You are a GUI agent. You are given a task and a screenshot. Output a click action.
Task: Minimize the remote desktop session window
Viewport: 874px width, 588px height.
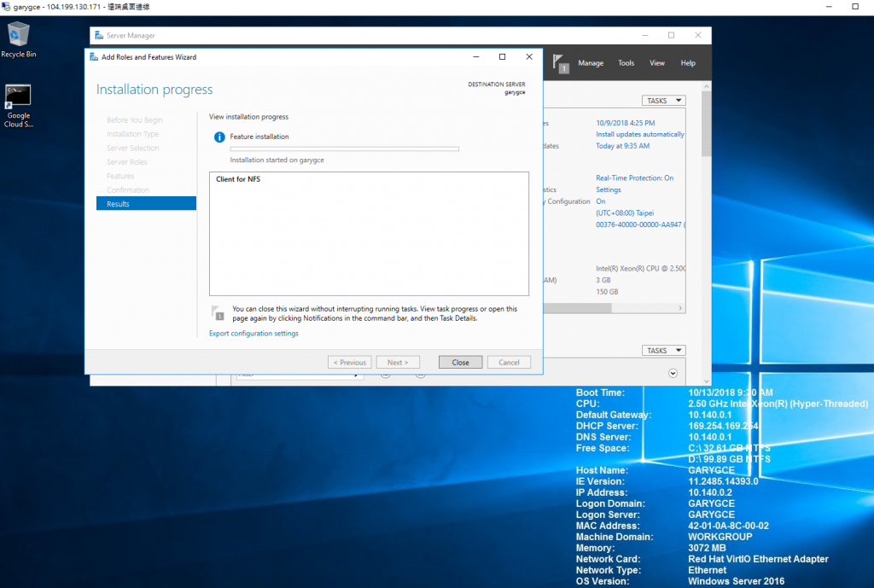pyautogui.click(x=829, y=7)
